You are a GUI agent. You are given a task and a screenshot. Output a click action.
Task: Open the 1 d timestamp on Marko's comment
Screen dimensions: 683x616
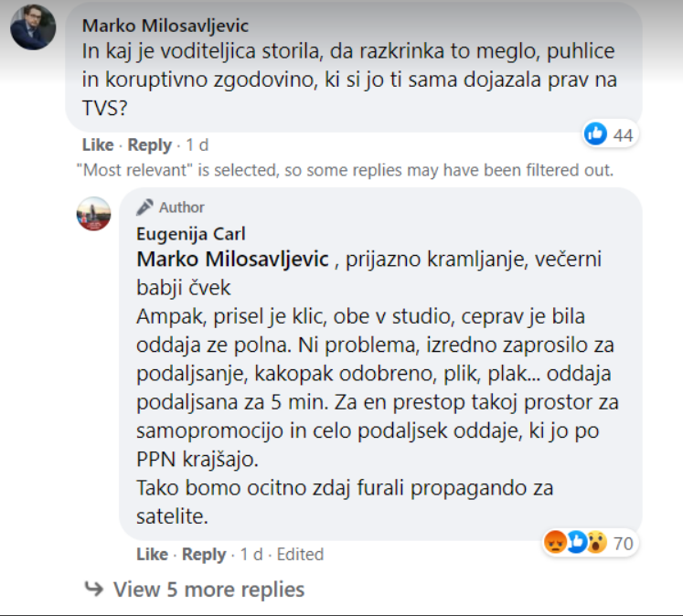(197, 144)
